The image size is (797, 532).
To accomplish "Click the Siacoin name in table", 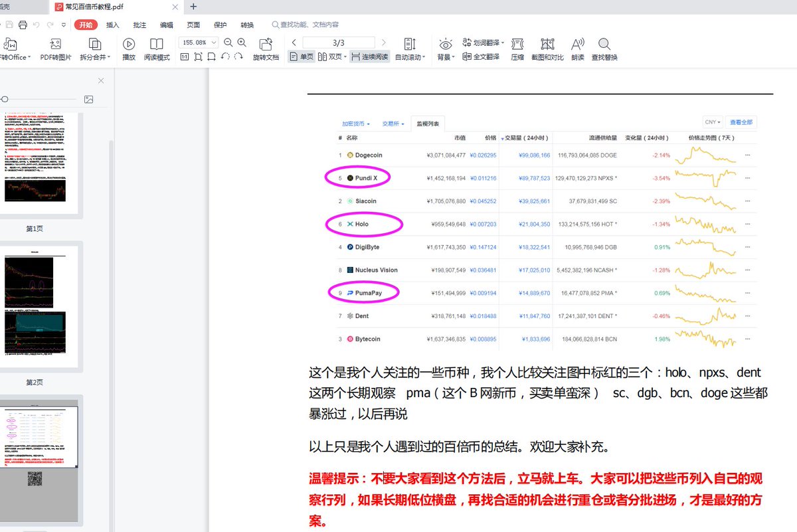I will (366, 201).
